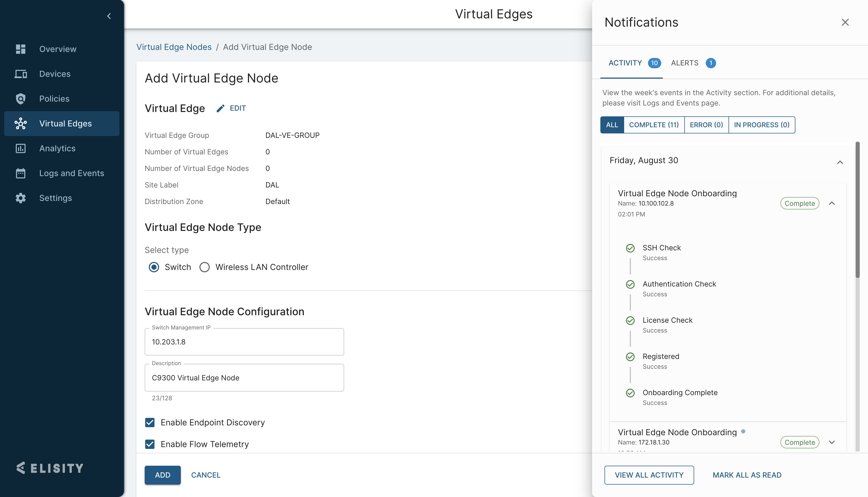Viewport: 868px width, 497px height.
Task: Collapse the sidebar with the left chevron
Action: point(109,16)
